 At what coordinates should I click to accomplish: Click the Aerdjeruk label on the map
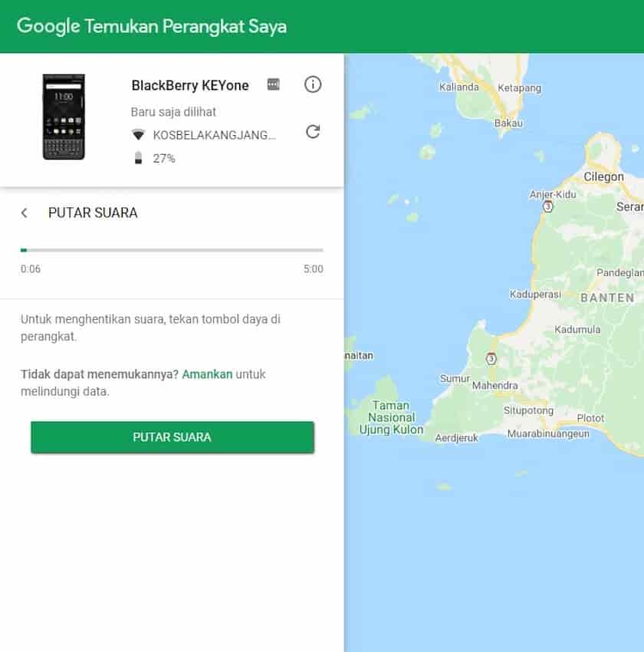[x=457, y=438]
